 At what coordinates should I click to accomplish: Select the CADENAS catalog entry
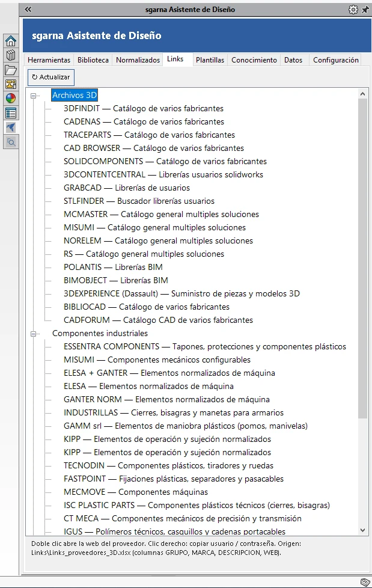(x=144, y=121)
